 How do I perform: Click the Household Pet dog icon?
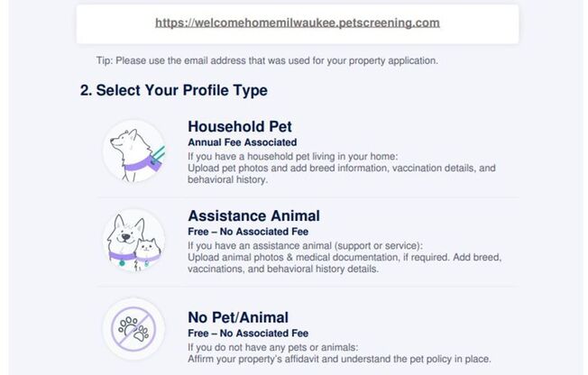[x=133, y=151]
